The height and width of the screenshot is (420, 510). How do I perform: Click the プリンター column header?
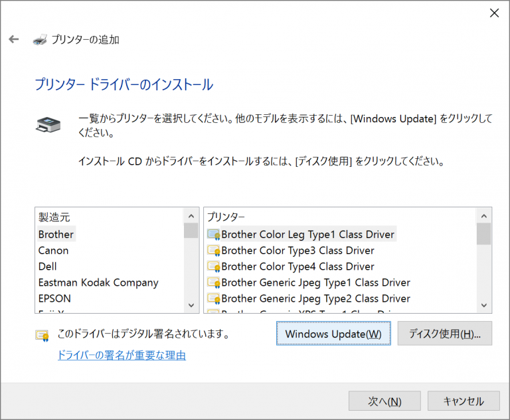coord(226,217)
